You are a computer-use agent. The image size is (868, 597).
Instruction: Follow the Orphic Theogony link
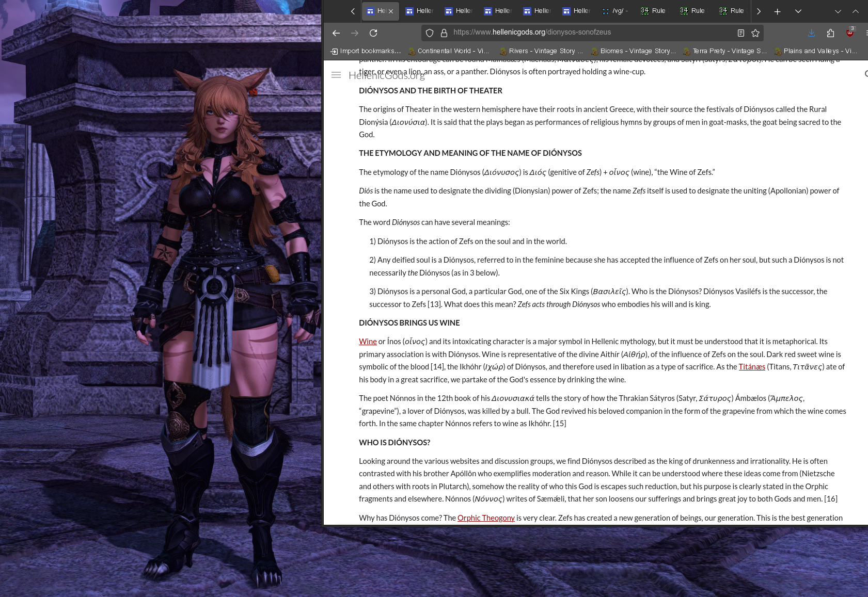[486, 518]
